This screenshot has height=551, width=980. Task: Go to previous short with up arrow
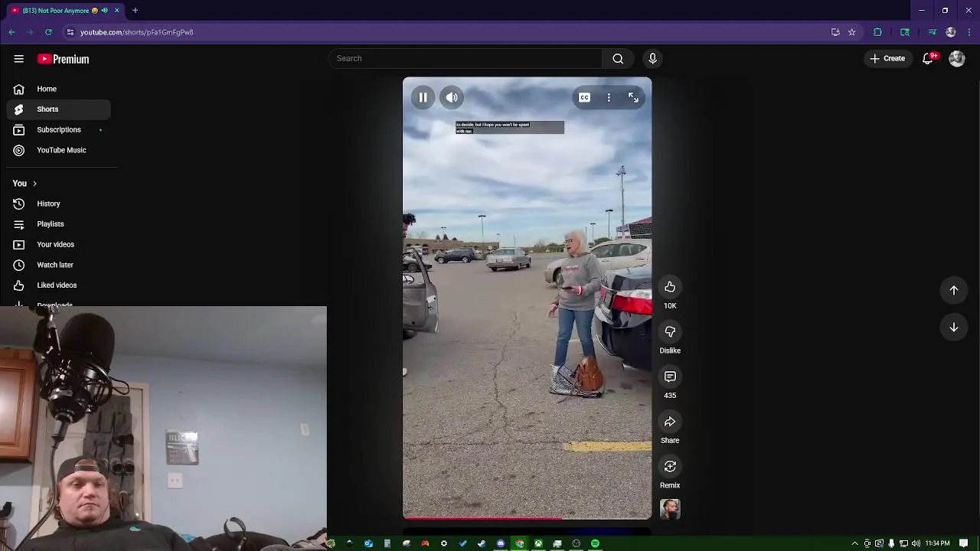(954, 290)
